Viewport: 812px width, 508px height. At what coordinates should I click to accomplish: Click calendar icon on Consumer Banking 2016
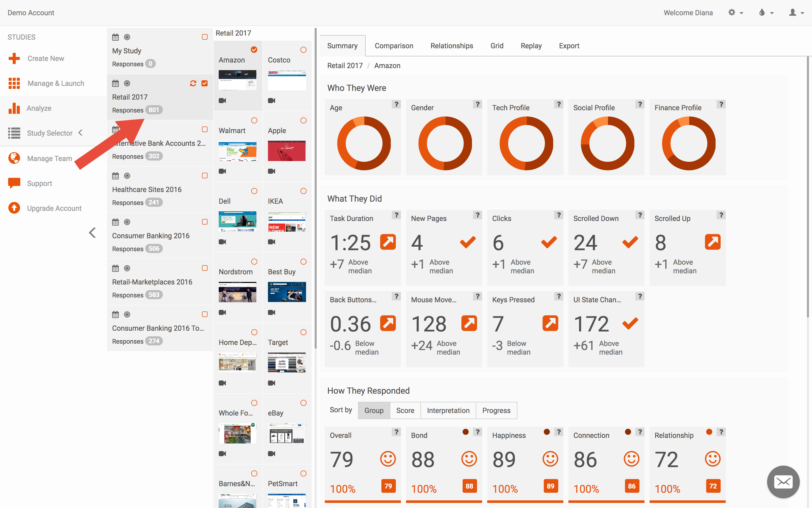point(115,222)
